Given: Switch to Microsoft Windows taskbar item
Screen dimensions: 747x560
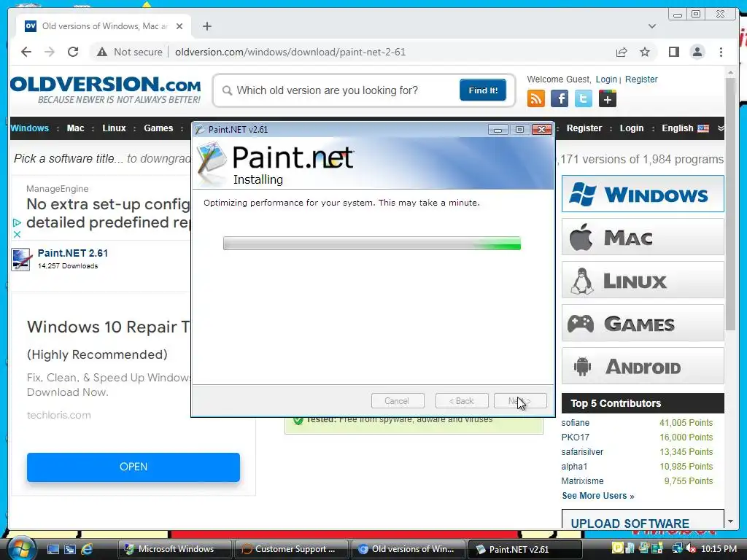Looking at the screenshot, I should pos(174,549).
